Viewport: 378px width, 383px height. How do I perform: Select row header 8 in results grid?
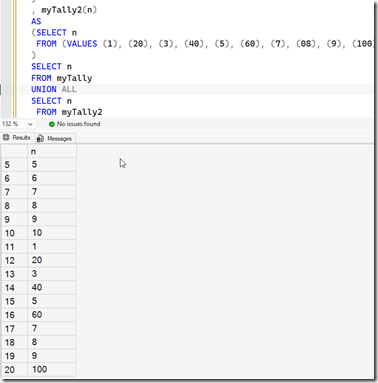click(x=14, y=206)
